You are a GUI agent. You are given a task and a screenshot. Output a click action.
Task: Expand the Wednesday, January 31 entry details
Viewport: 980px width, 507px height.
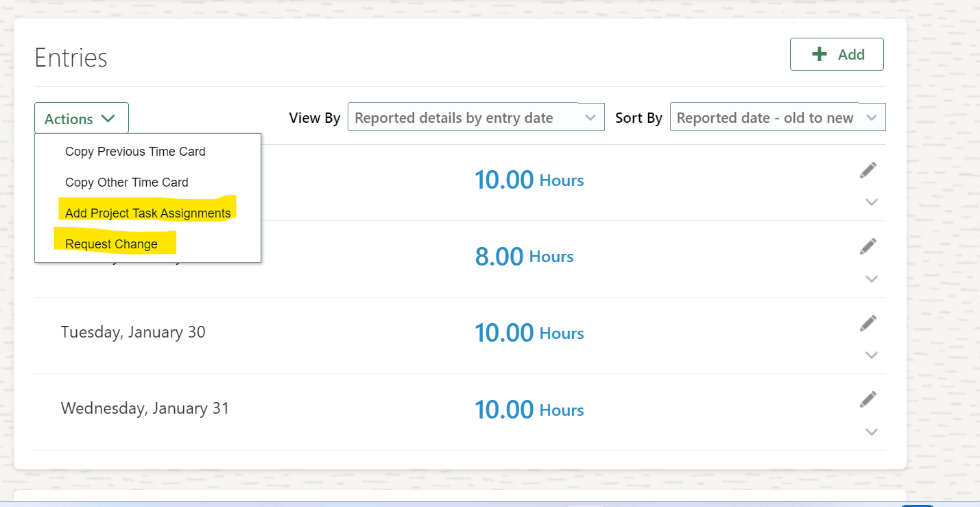pyautogui.click(x=872, y=432)
